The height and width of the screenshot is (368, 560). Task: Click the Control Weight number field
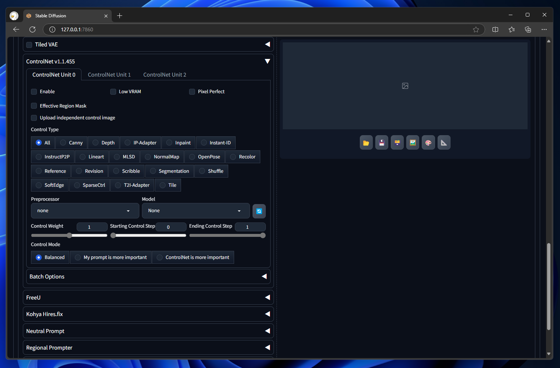coord(92,227)
